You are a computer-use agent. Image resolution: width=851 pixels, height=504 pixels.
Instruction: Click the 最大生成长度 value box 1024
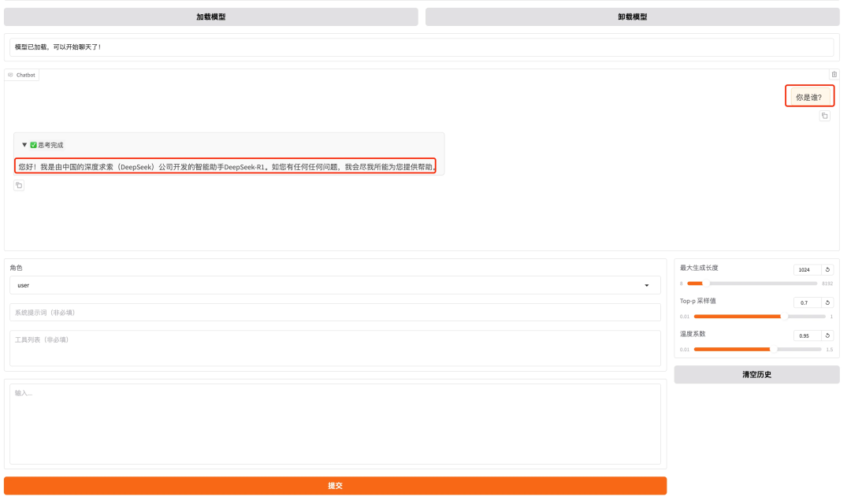807,269
